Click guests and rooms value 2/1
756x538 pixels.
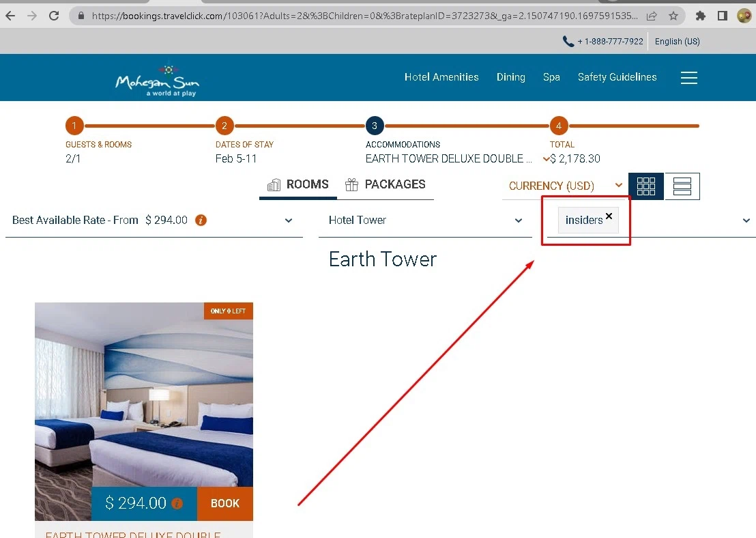pos(73,159)
